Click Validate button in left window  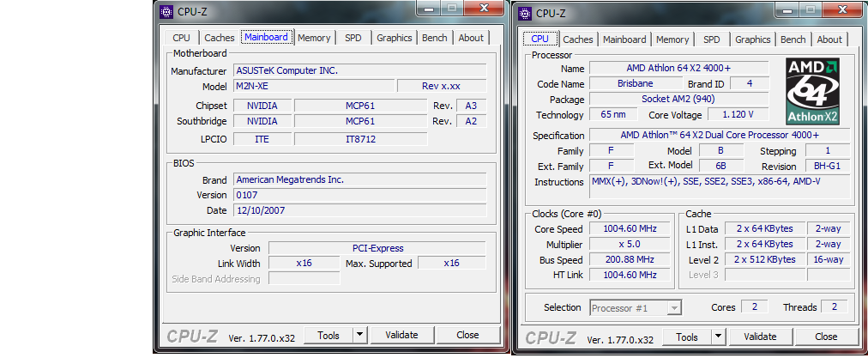[x=402, y=336]
